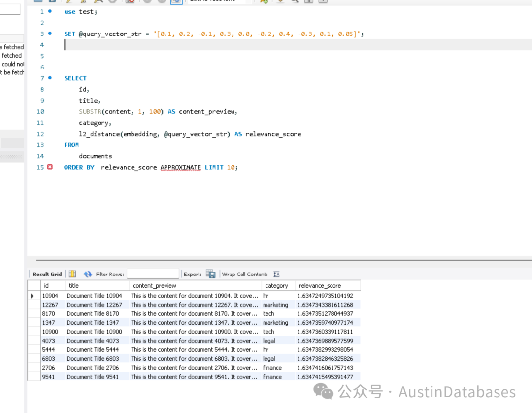Refresh the result set with the arrows icon
The height and width of the screenshot is (413, 532).
click(x=88, y=274)
